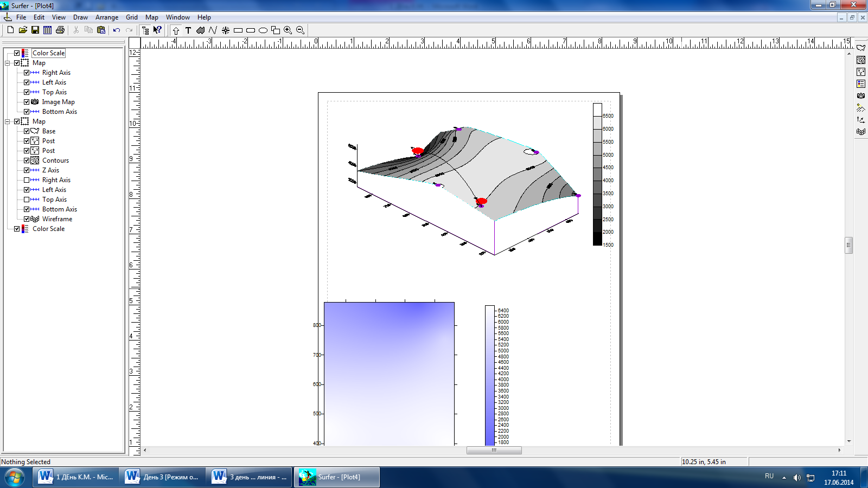Click the Print toolbar icon
The height and width of the screenshot is (488, 868).
[x=60, y=30]
